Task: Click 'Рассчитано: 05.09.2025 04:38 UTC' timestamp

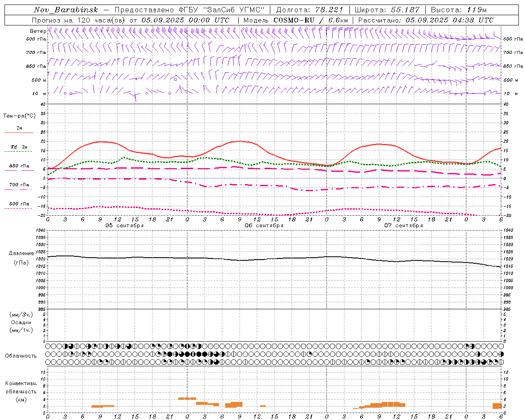Action: pos(426,20)
